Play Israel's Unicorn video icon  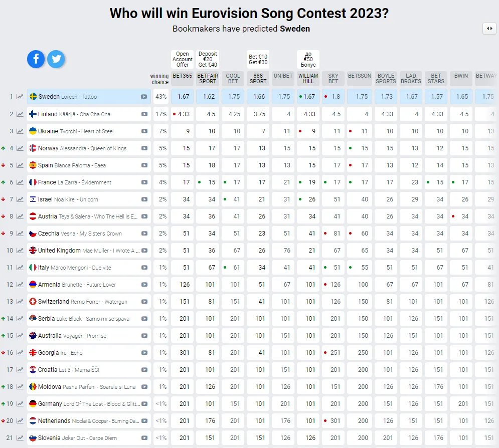(144, 199)
